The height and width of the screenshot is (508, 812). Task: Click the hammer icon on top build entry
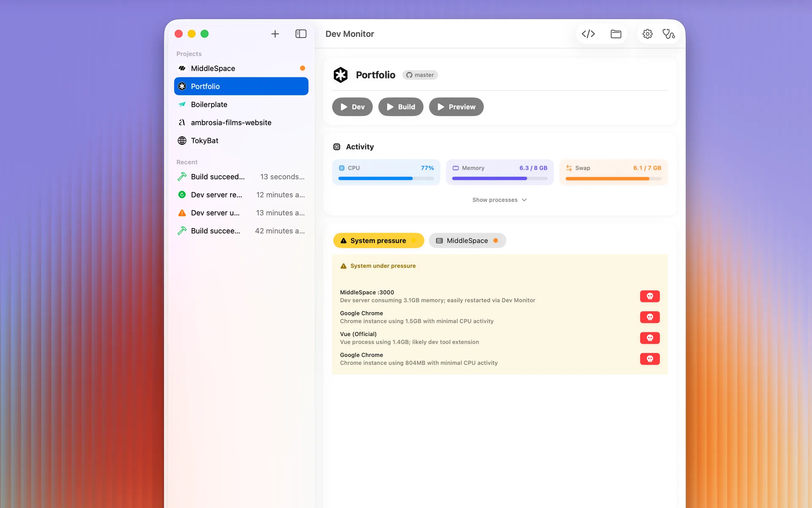click(x=182, y=177)
